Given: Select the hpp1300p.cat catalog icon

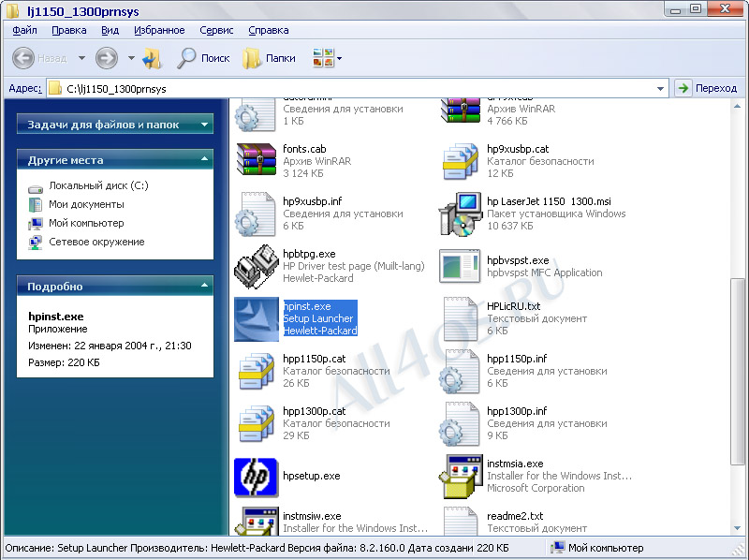Looking at the screenshot, I should point(257,424).
